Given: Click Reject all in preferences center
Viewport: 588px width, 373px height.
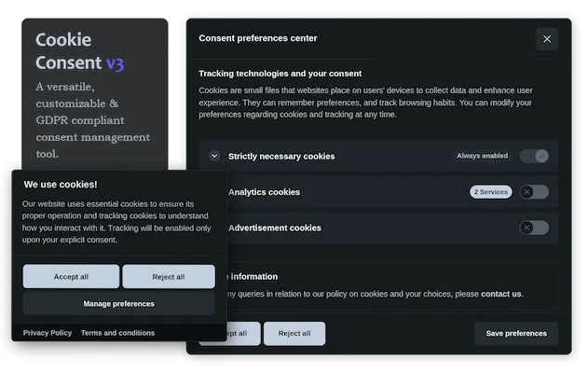Looking at the screenshot, I should (294, 333).
